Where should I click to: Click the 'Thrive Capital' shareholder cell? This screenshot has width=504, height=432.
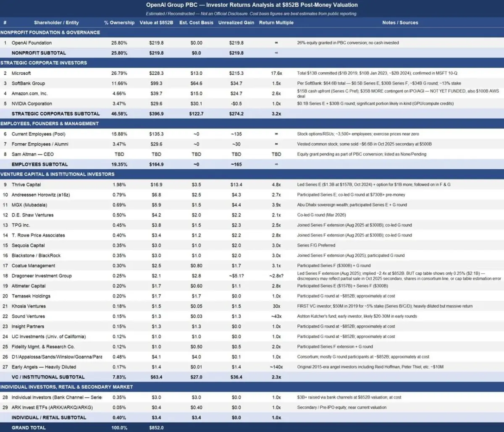pos(26,184)
